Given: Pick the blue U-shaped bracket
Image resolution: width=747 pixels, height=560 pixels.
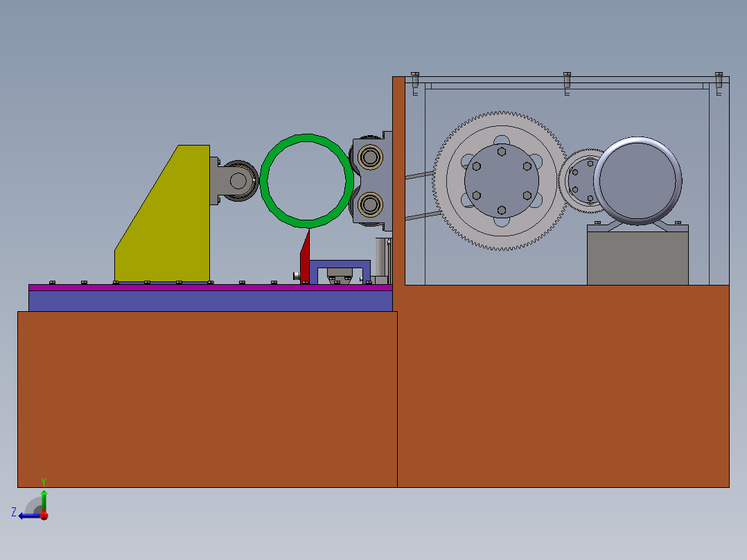Looking at the screenshot, I should point(340,264).
